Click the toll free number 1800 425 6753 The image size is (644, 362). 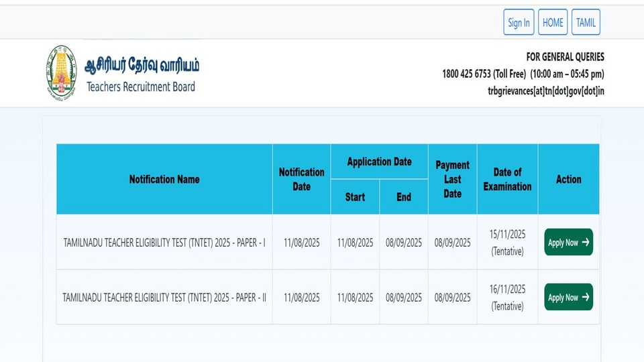coord(467,74)
